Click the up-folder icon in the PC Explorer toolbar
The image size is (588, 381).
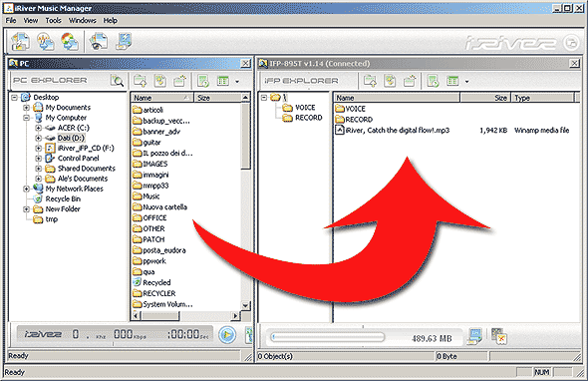tap(141, 81)
